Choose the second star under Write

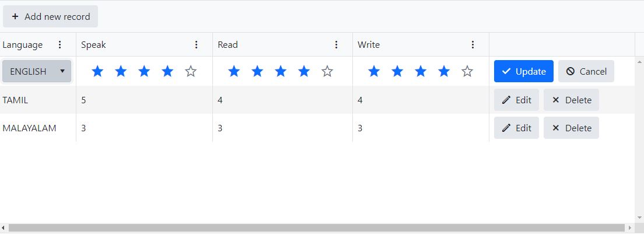point(397,71)
